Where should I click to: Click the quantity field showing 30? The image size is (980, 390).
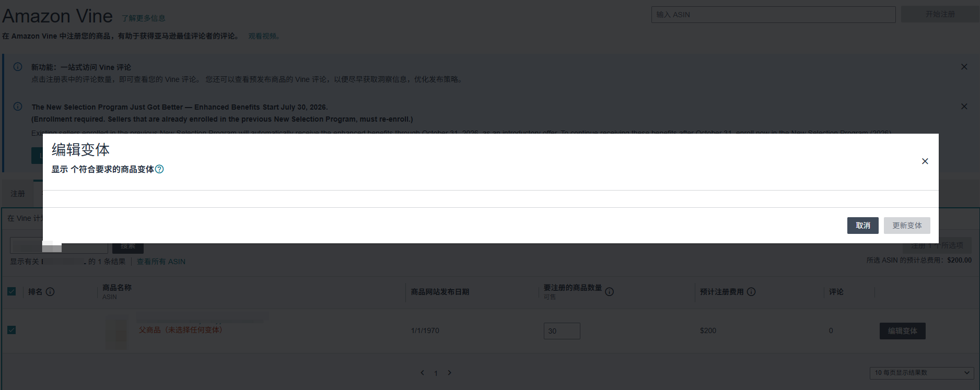click(x=562, y=331)
